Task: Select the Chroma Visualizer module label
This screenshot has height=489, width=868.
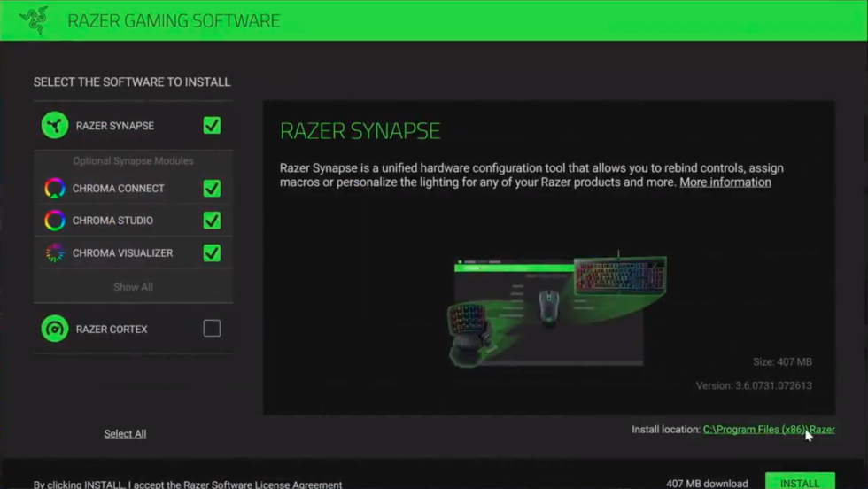Action: point(122,253)
